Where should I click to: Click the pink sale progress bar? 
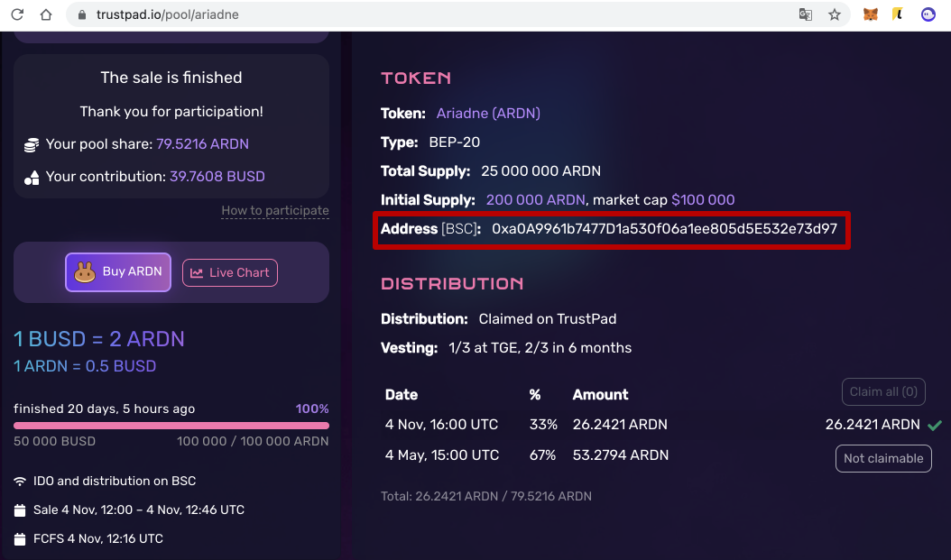[171, 426]
